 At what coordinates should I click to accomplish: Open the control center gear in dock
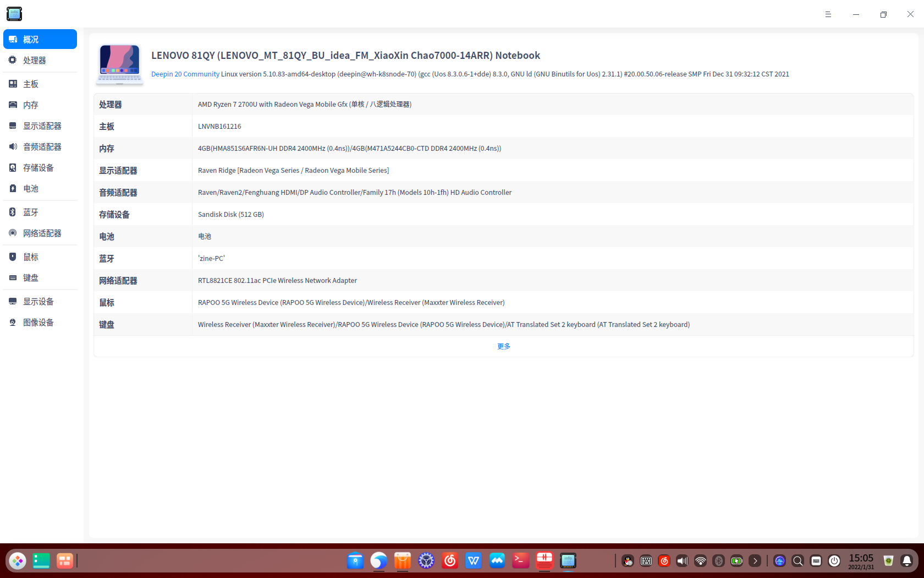(426, 560)
